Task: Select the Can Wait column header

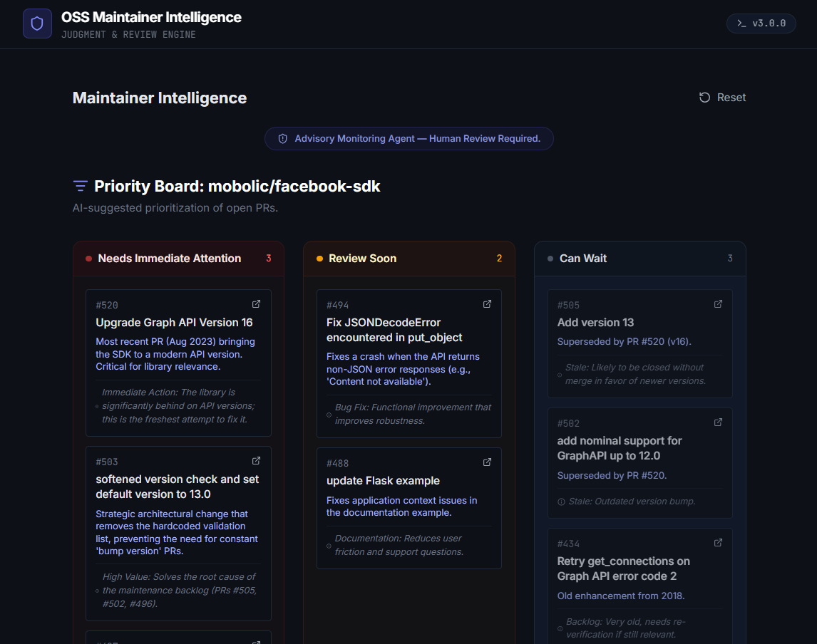Action: click(583, 259)
